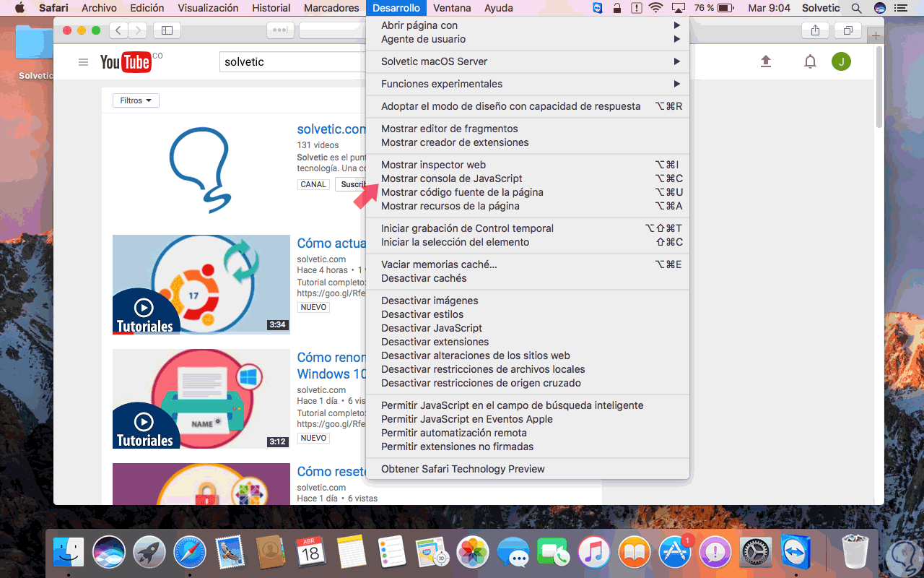Image resolution: width=924 pixels, height=578 pixels.
Task: Go forward with Safari forward arrow
Action: (x=137, y=30)
